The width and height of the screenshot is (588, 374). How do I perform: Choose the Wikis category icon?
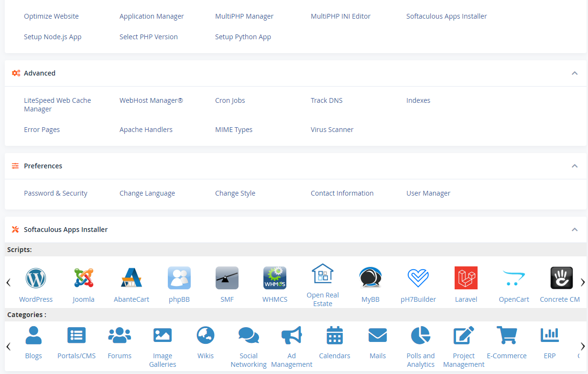tap(206, 335)
